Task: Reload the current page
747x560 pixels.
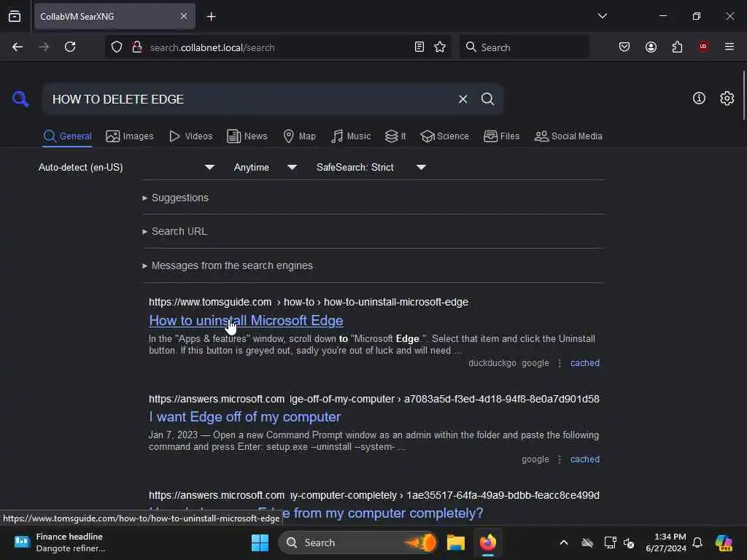Action: pos(70,47)
